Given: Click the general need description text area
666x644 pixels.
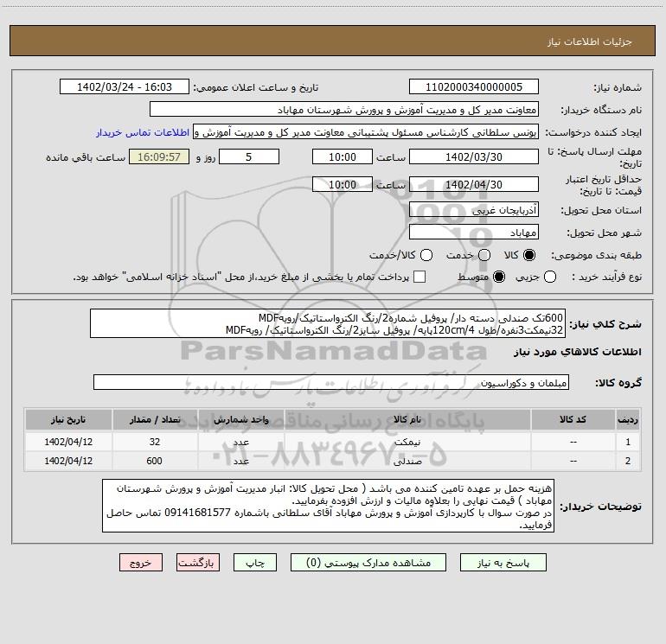Looking at the screenshot, I should [328, 323].
